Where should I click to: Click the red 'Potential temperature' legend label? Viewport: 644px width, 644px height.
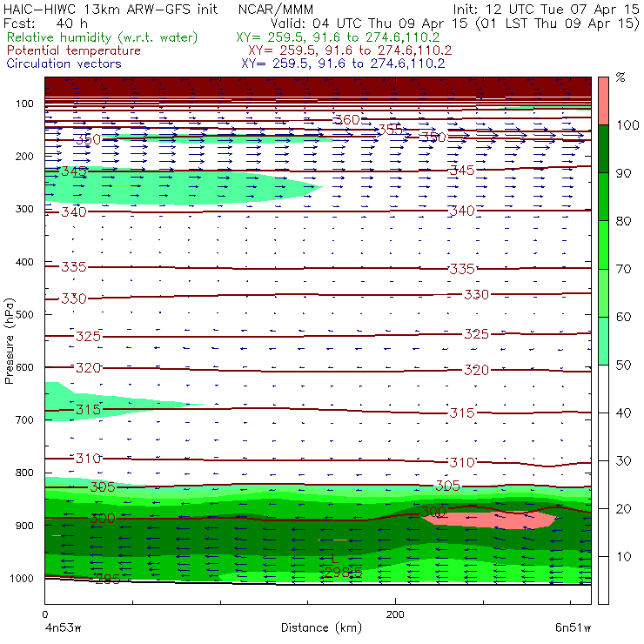(74, 50)
